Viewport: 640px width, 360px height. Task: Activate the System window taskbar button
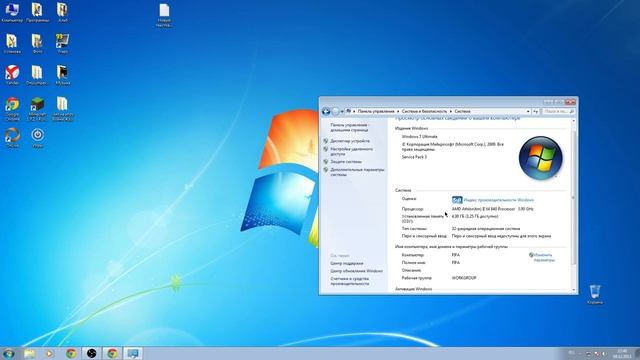click(x=133, y=353)
